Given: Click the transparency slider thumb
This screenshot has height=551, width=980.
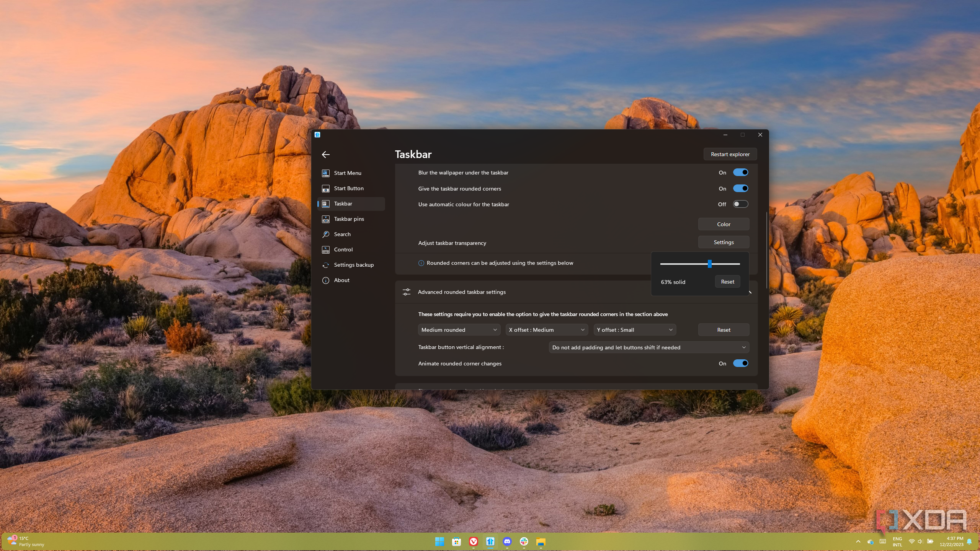Looking at the screenshot, I should tap(709, 264).
